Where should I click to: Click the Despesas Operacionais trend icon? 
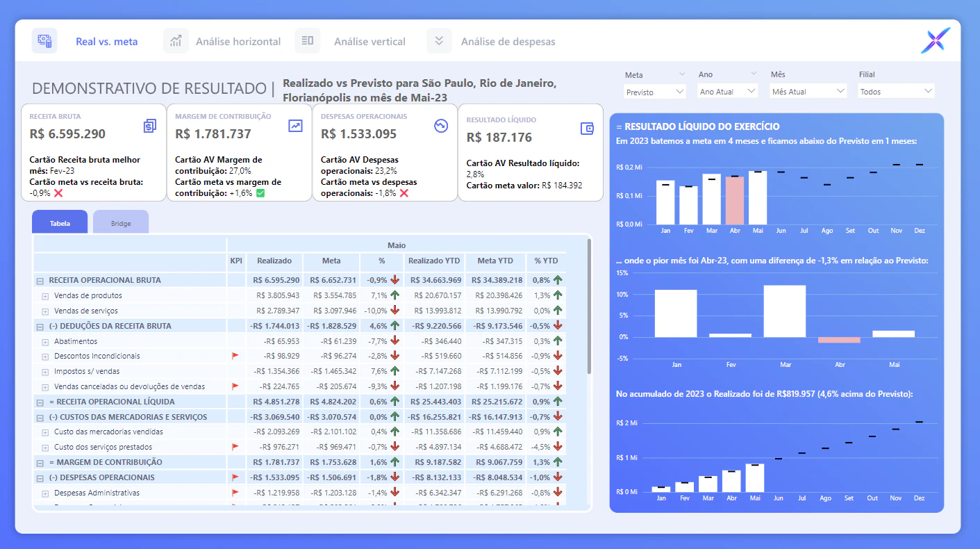point(441,126)
